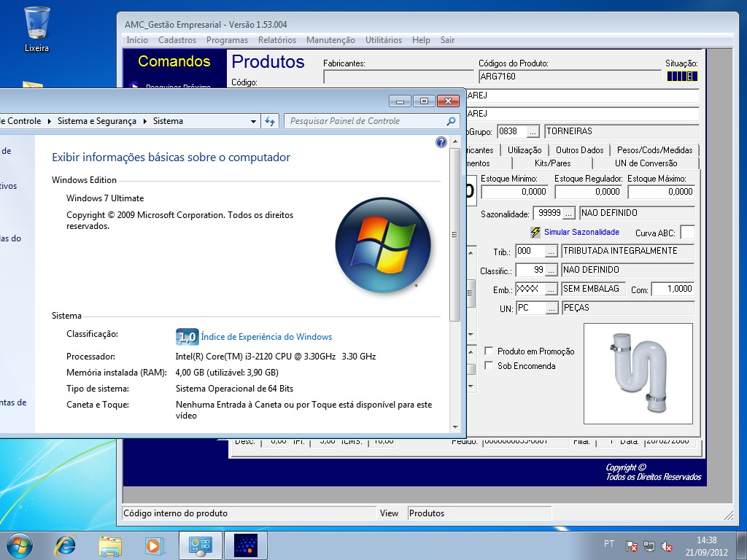Open Windows Explorer folder icon in taskbar
The image size is (747, 560).
[110, 545]
